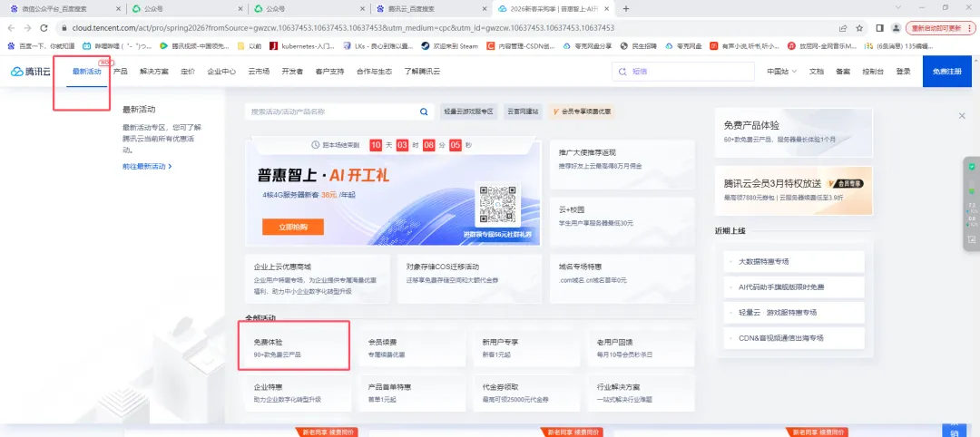This screenshot has height=437, width=980.
Task: Open the 有声小说 bookmark
Action: click(744, 45)
